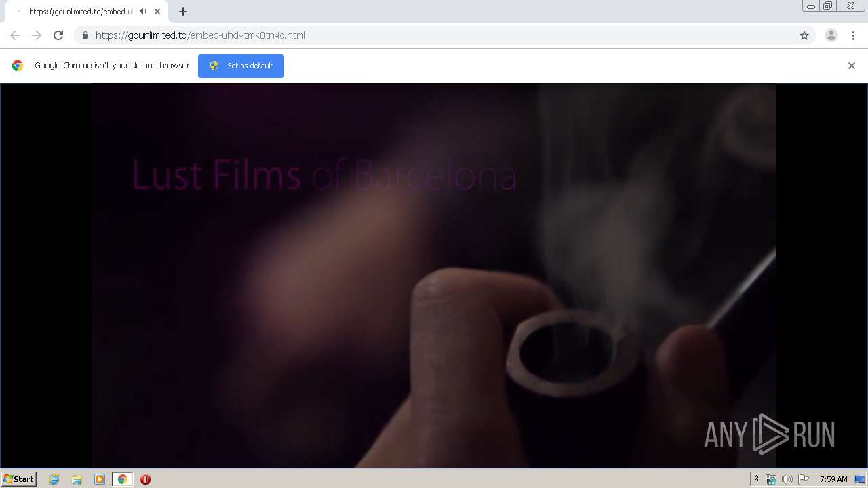Mute the tab via speaker icon
This screenshot has height=488, width=868.
pyautogui.click(x=143, y=12)
